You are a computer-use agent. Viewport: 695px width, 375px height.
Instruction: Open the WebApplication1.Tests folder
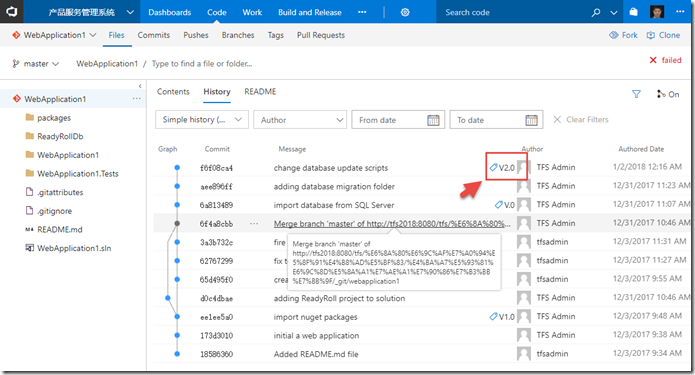click(x=78, y=174)
